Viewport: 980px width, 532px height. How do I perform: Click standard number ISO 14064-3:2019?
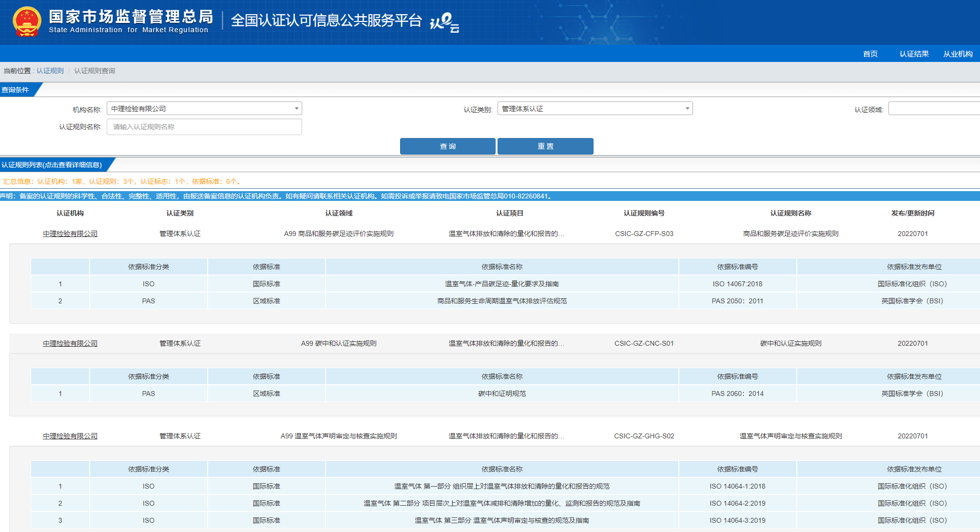tap(737, 520)
